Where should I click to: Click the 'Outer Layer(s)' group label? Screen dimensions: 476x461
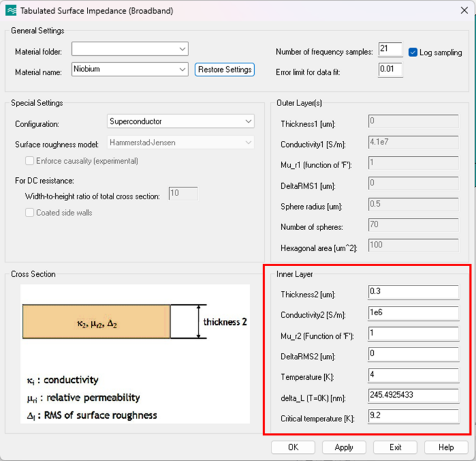click(299, 103)
